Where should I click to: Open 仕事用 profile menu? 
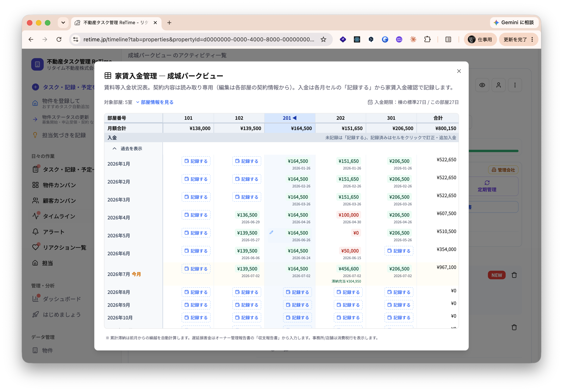coord(480,39)
